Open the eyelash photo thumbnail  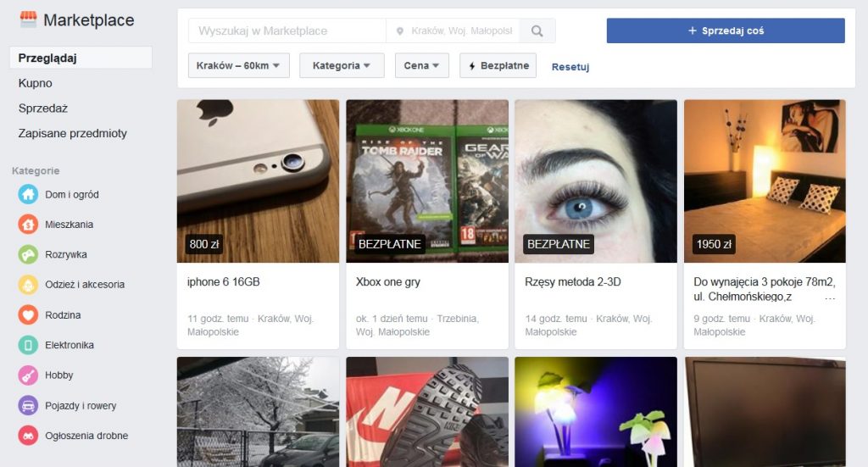click(596, 181)
